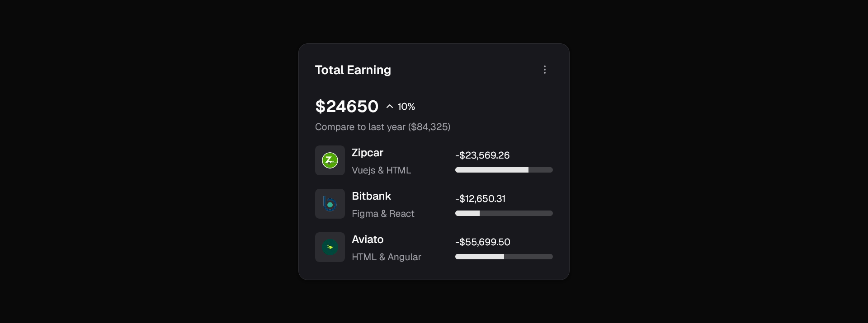Select the Aviato company name

click(368, 239)
